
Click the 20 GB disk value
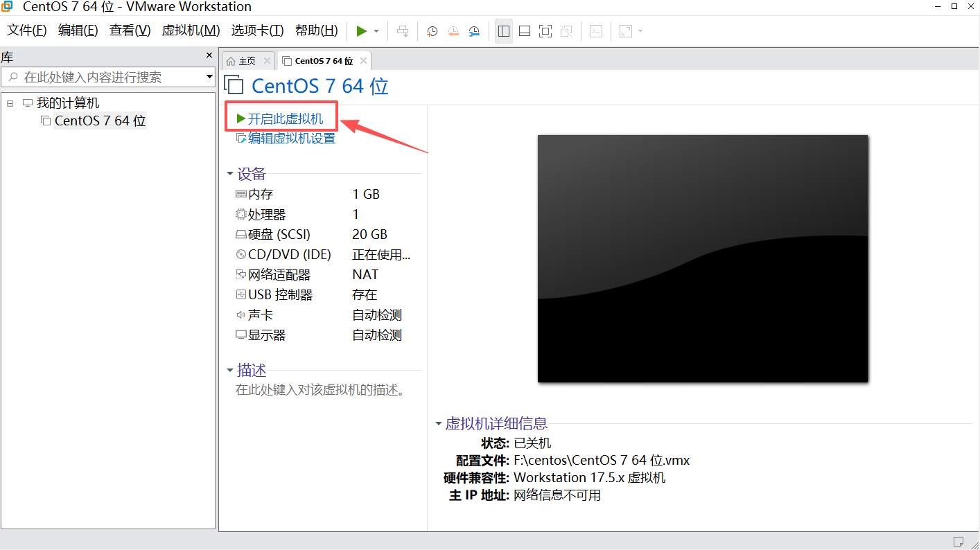click(369, 234)
